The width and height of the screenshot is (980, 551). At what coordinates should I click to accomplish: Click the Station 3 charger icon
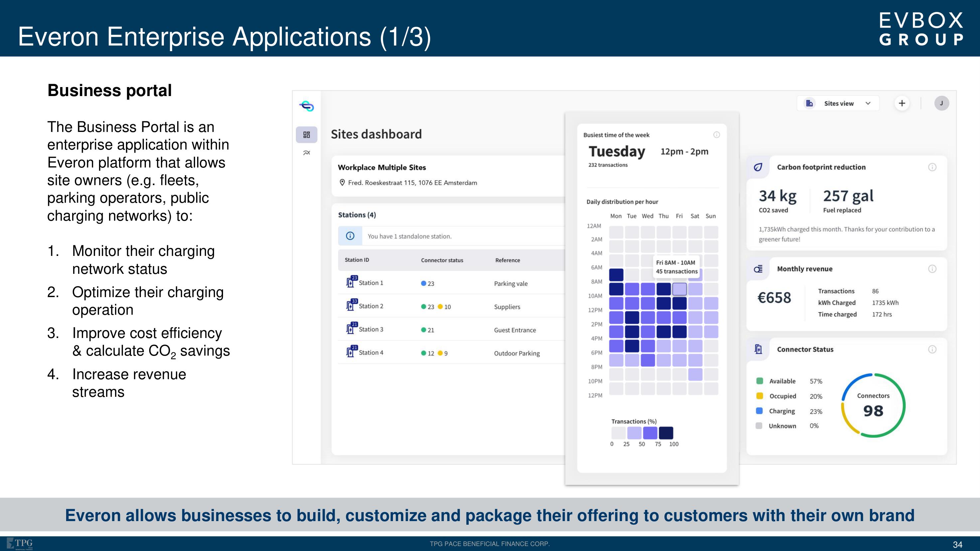click(x=351, y=328)
